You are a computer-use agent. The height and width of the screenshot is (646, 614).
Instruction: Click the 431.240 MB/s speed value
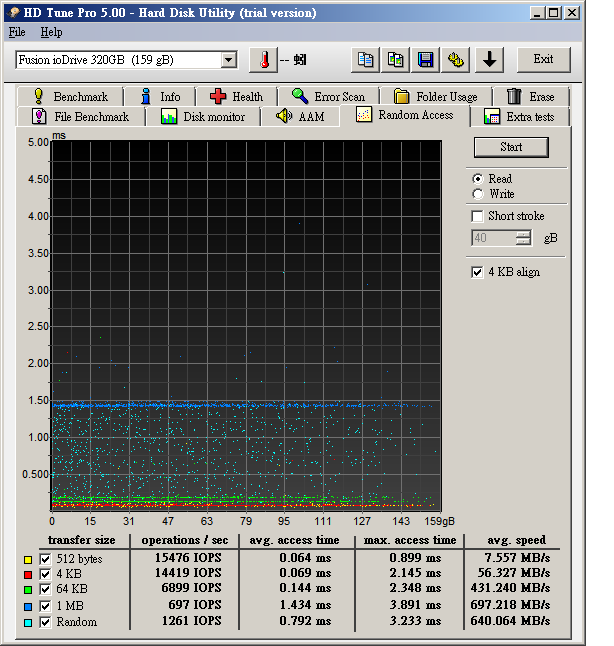click(x=510, y=588)
